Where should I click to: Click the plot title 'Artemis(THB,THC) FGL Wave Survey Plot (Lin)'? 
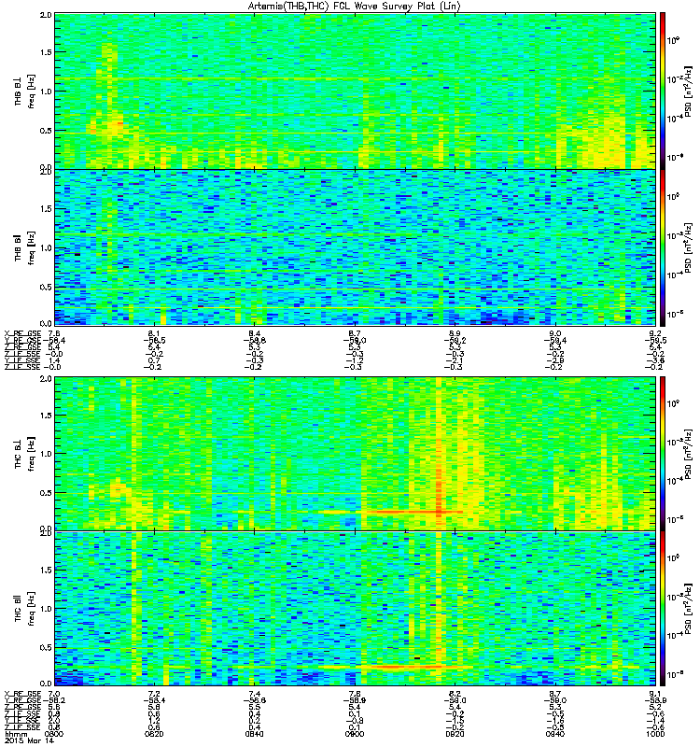355,7
